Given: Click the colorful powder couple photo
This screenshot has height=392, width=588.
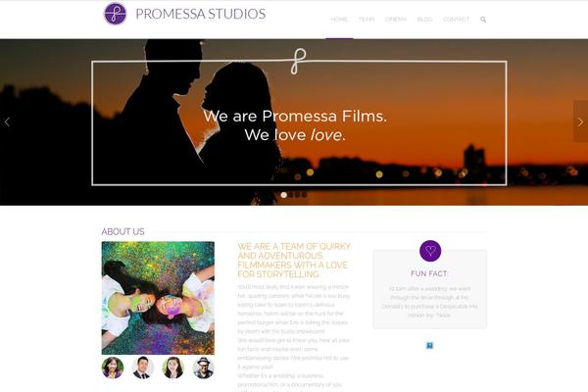Looking at the screenshot, I should point(158,298).
